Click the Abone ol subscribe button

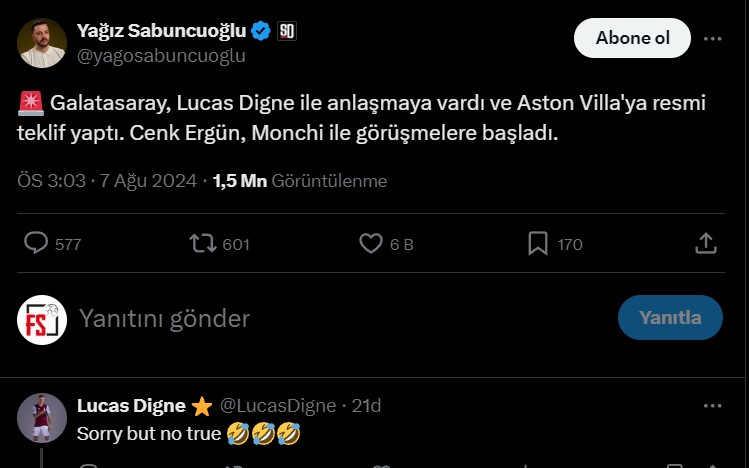(x=632, y=39)
